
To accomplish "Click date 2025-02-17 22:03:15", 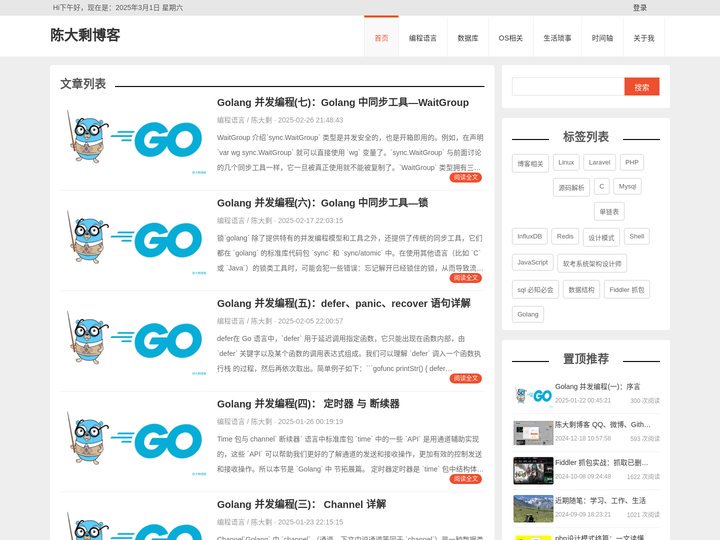I will click(310, 221).
